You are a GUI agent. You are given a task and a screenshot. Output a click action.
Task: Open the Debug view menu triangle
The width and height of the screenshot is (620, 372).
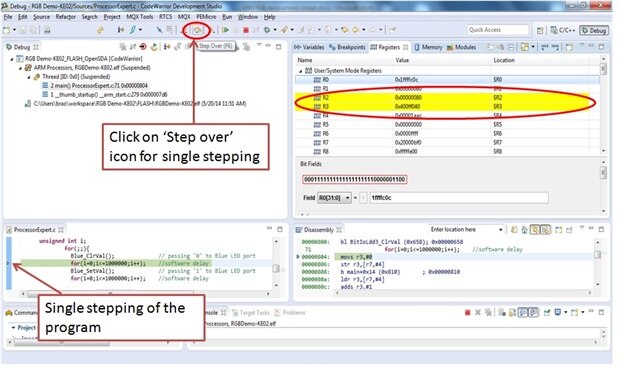259,45
